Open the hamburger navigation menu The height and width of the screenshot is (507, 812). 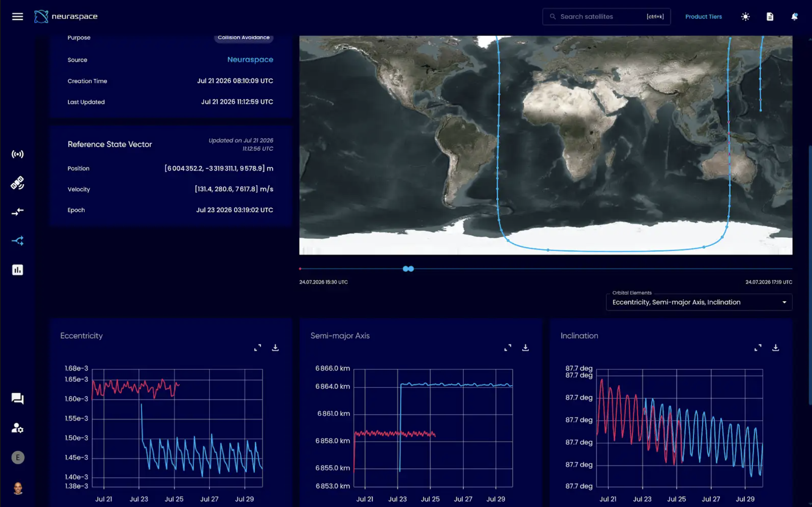[x=17, y=17]
